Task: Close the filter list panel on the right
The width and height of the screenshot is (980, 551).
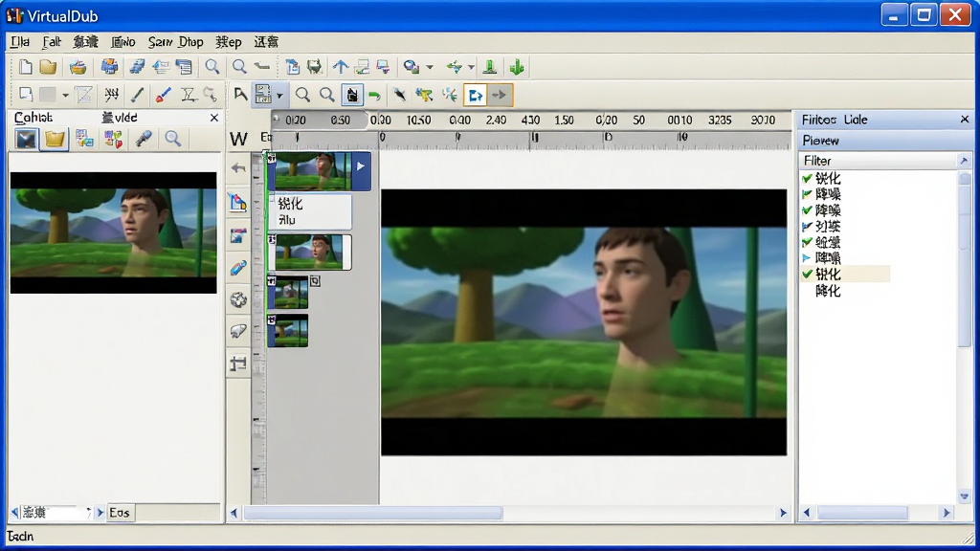Action: pyautogui.click(x=965, y=120)
